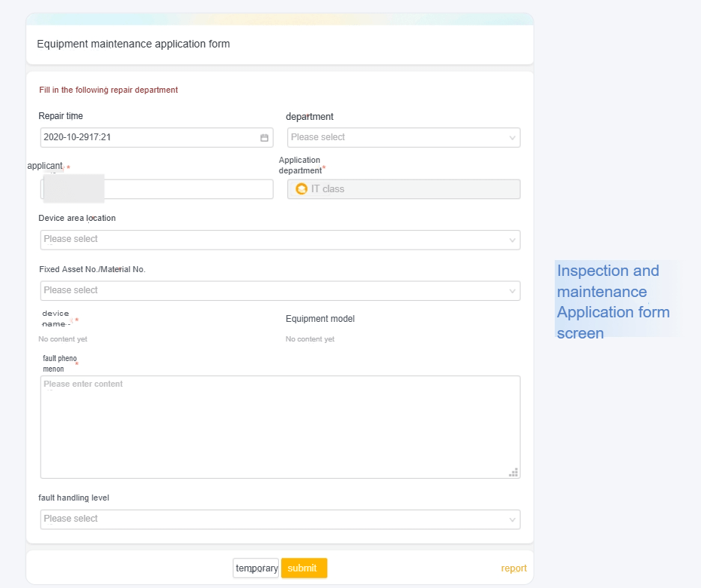Click the Application department IT class field
The height and width of the screenshot is (588, 701).
(x=403, y=189)
